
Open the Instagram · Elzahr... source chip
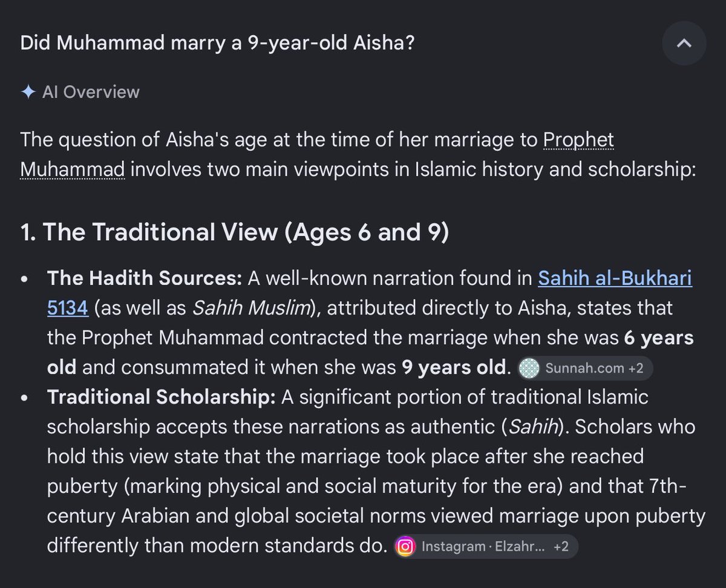point(485,547)
